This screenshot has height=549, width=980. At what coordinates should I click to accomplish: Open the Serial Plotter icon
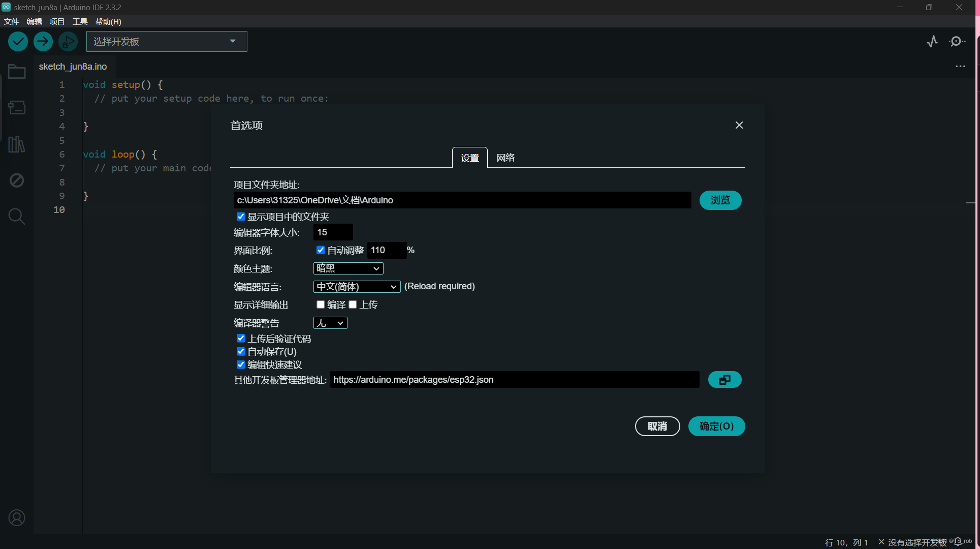932,41
